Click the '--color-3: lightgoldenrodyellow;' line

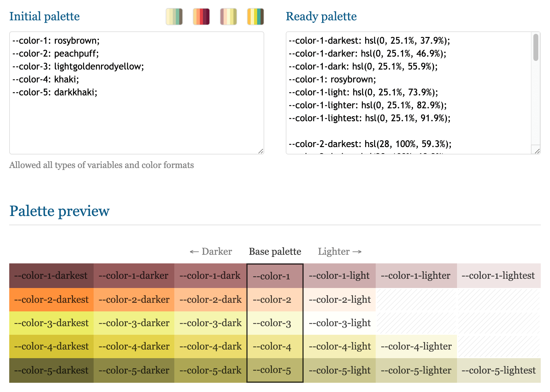point(78,66)
